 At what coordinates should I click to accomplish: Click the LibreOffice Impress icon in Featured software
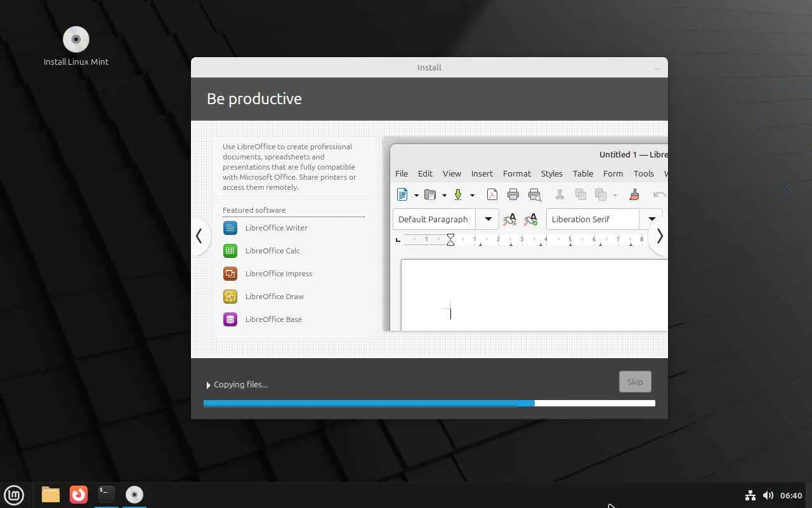coord(230,274)
